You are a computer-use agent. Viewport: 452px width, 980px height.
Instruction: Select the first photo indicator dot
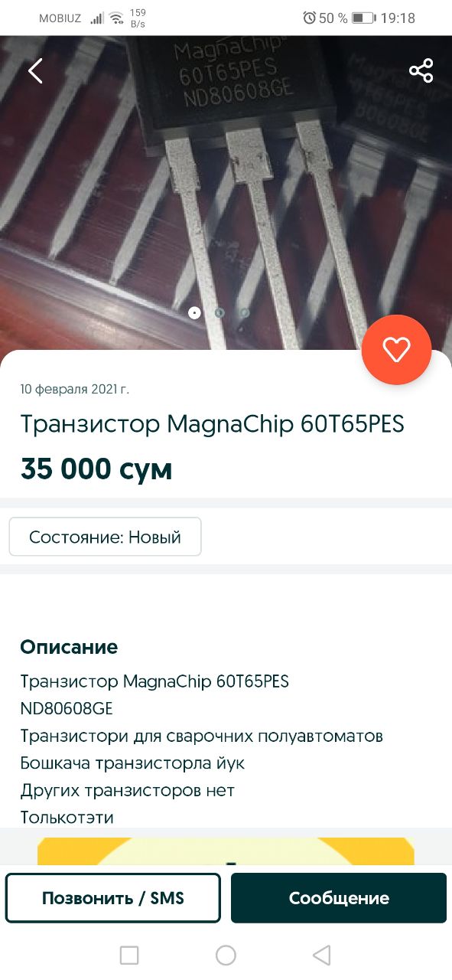pyautogui.click(x=194, y=312)
